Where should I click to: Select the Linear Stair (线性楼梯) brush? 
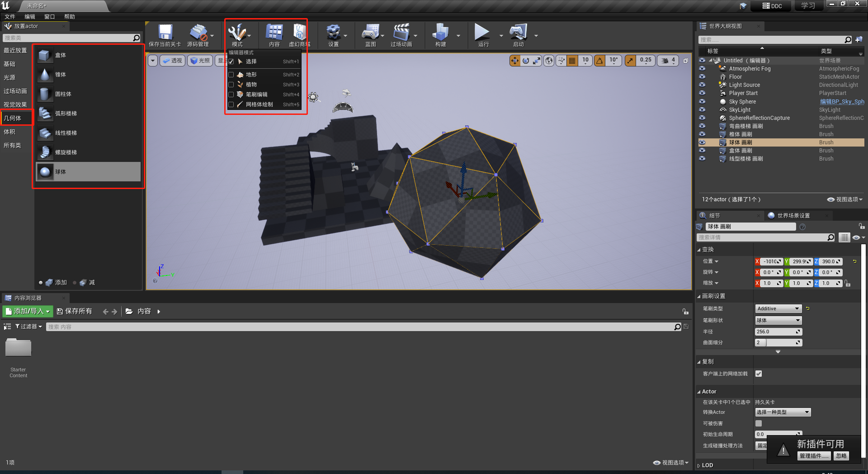pyautogui.click(x=89, y=133)
